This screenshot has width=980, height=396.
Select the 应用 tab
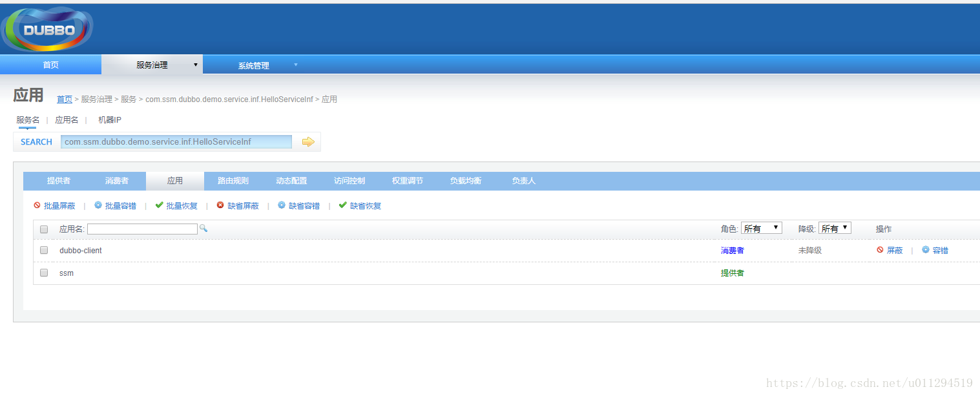175,181
